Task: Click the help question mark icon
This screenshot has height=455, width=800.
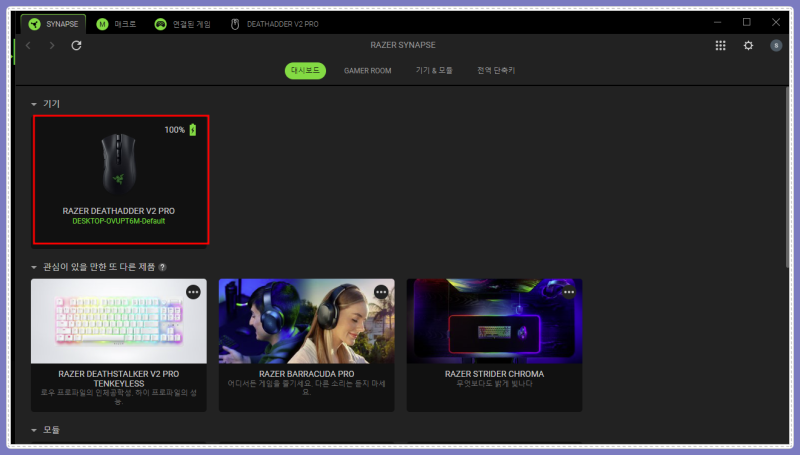Action: (162, 267)
